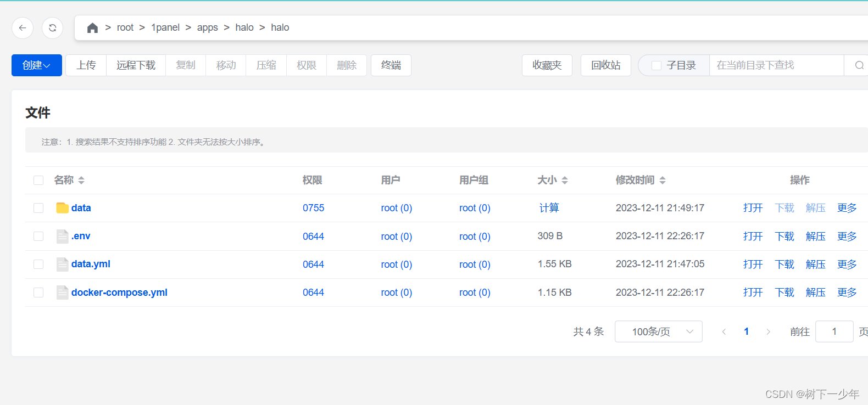
Task: Open the data.yml file link
Action: coord(91,264)
